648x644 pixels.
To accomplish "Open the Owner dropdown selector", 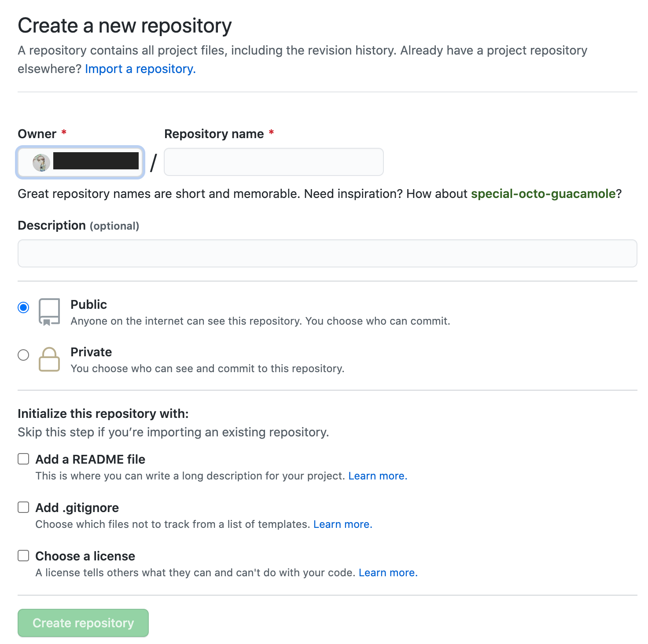I will [x=80, y=162].
